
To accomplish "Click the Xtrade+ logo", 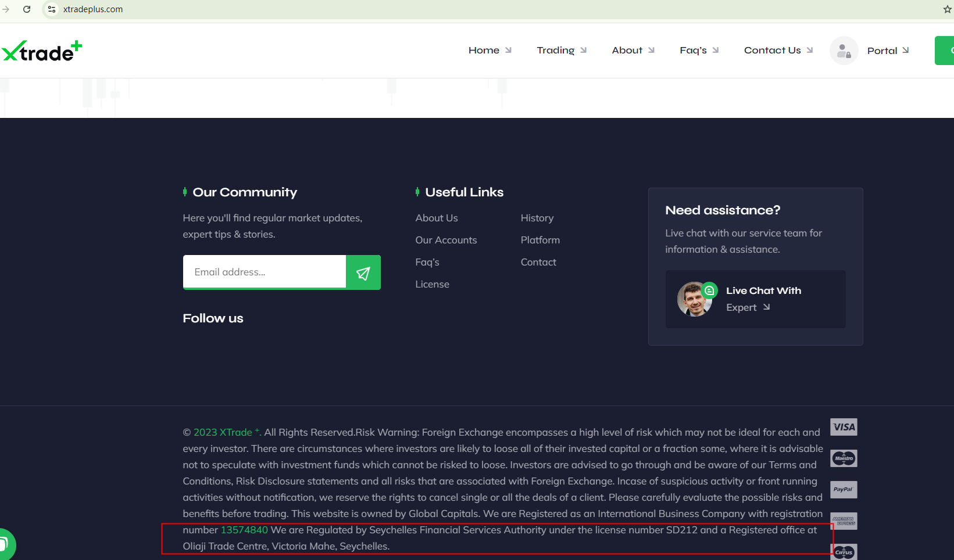I will pyautogui.click(x=42, y=51).
